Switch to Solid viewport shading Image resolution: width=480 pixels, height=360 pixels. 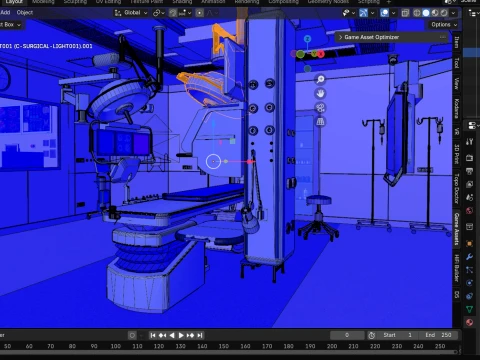426,13
